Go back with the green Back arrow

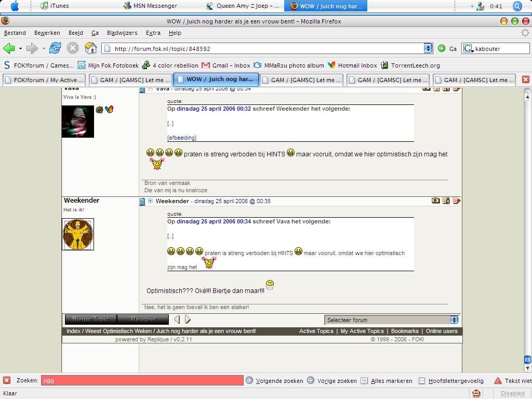point(9,48)
